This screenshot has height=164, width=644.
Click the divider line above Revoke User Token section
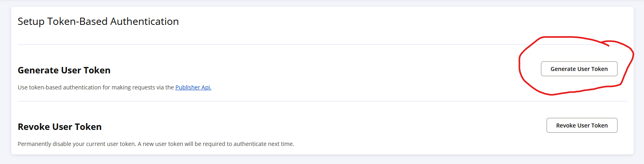coord(322,101)
